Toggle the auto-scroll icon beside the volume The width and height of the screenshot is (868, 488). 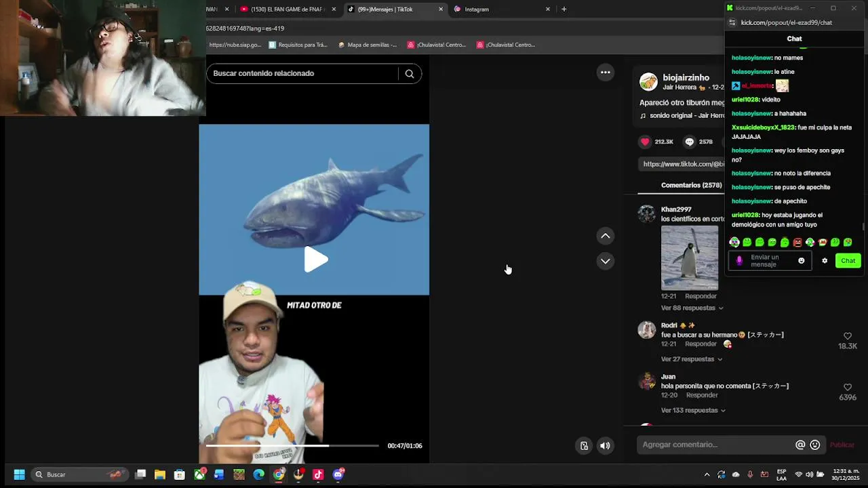pos(584,446)
